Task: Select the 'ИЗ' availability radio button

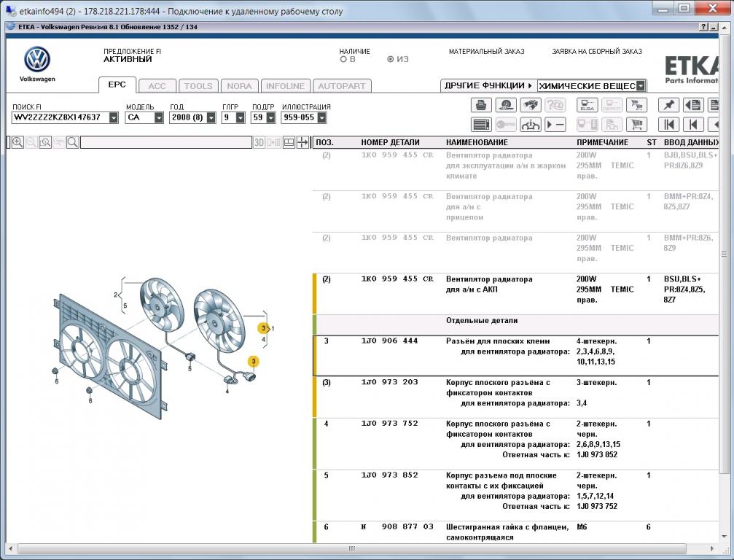Action: coord(391,60)
